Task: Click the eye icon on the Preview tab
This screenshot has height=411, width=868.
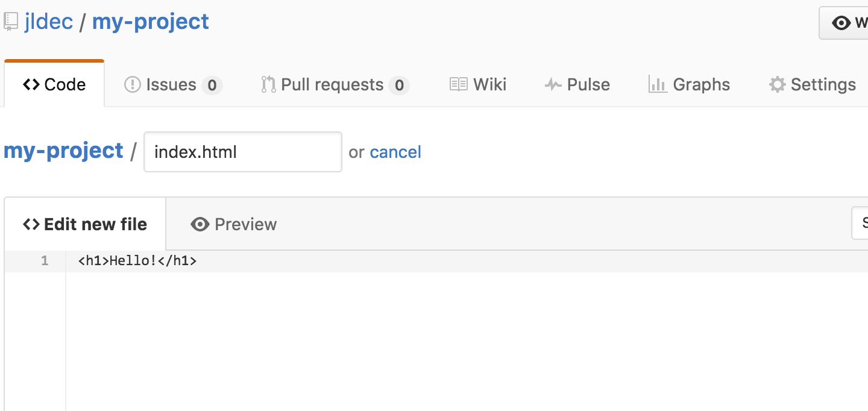Action: (200, 224)
